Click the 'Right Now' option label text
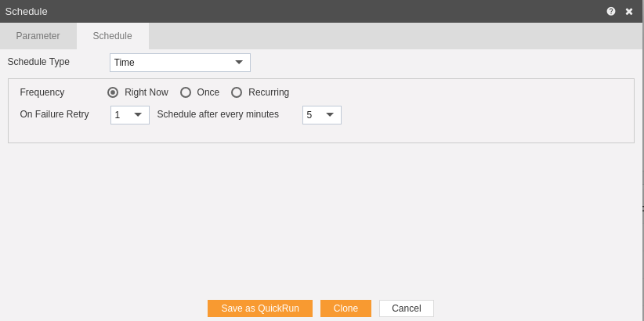The height and width of the screenshot is (321, 644). (147, 92)
